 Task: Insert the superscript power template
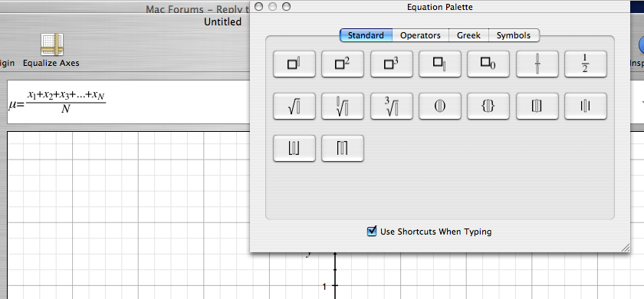point(294,64)
